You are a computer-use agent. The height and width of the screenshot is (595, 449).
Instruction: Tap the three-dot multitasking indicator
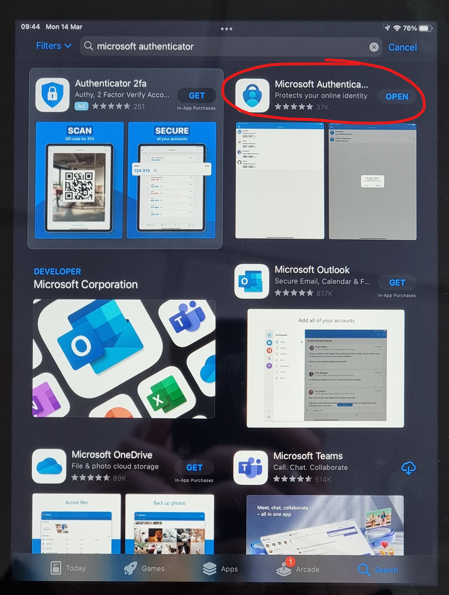tap(226, 28)
